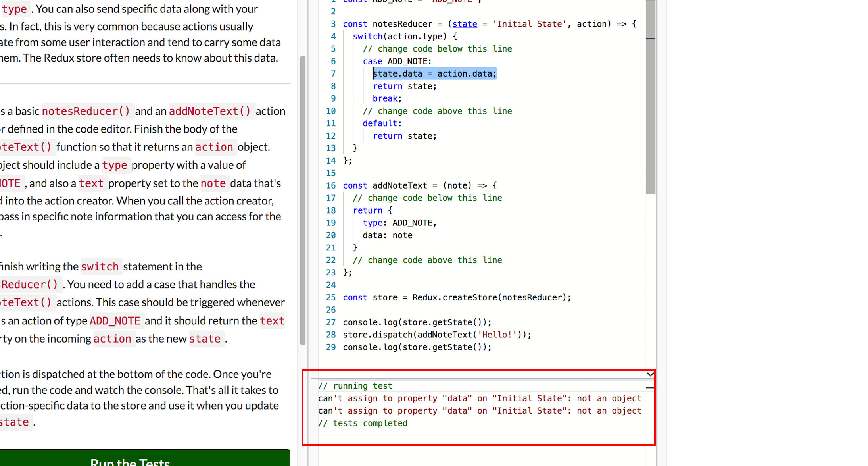This screenshot has width=868, height=466.
Task: Click console.log(store.getState()) on line 27
Action: pos(417,322)
